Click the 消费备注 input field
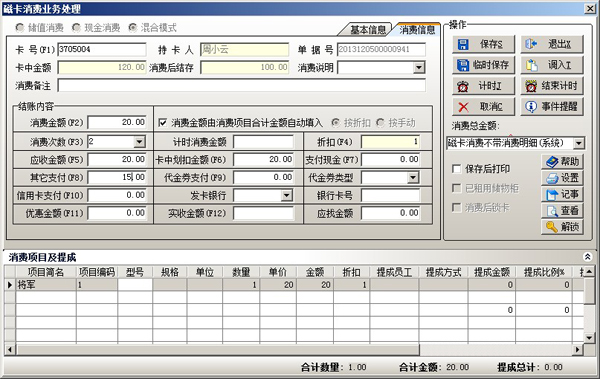The height and width of the screenshot is (379, 600). 241,85
